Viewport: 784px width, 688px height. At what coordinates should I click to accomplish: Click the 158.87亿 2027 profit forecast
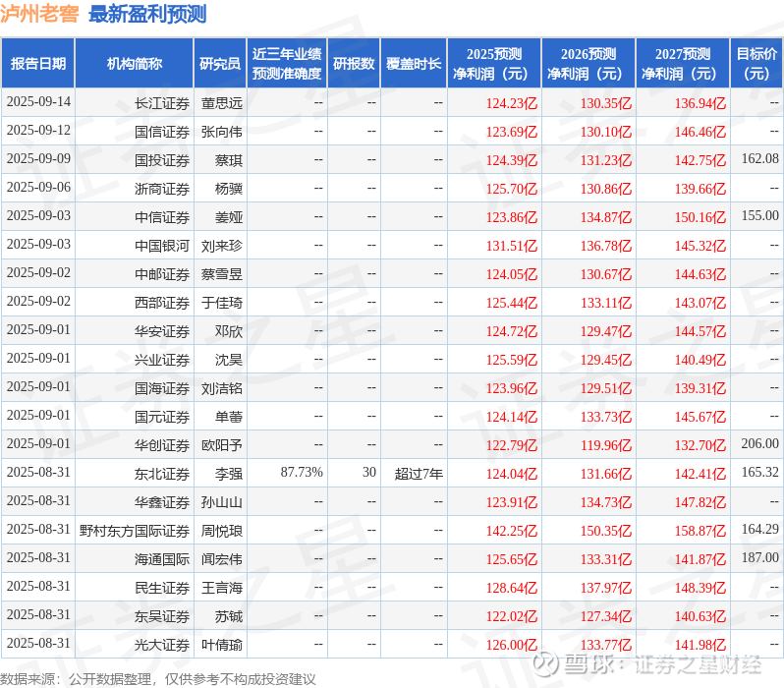700,532
